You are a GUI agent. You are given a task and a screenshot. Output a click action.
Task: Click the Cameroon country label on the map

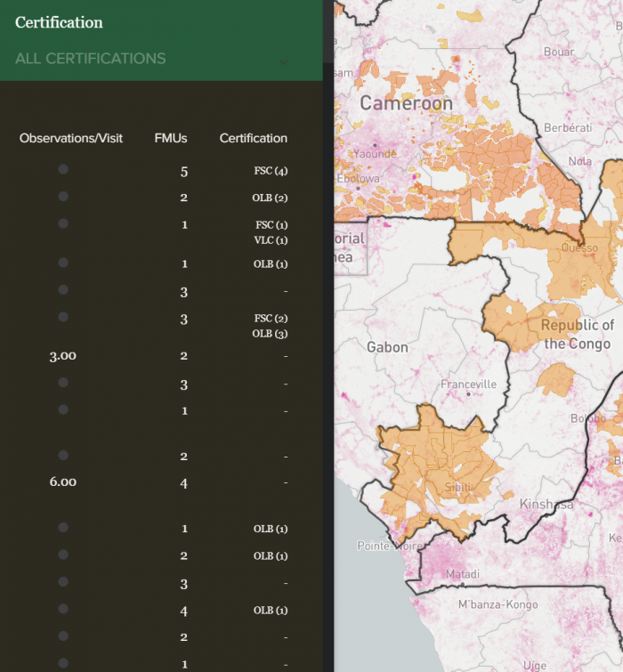click(x=406, y=103)
